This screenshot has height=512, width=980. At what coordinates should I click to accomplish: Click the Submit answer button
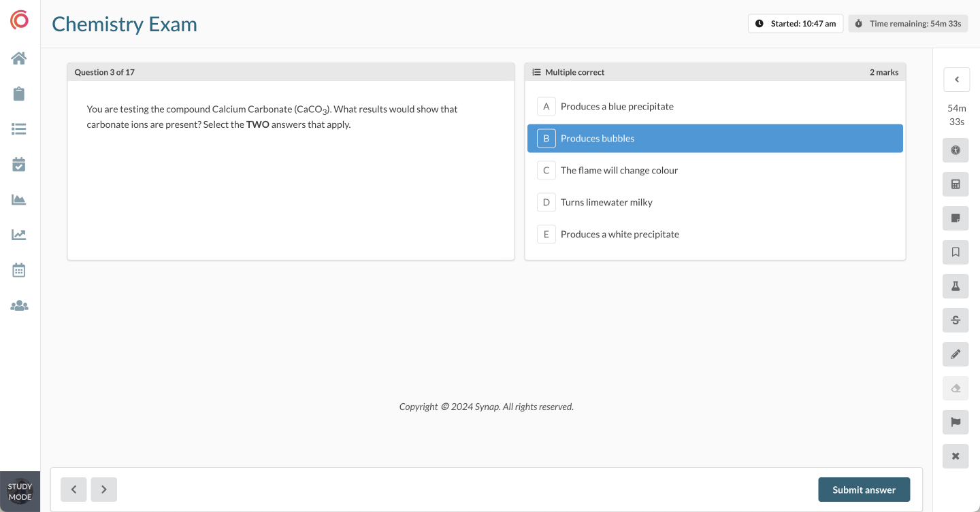tap(864, 490)
